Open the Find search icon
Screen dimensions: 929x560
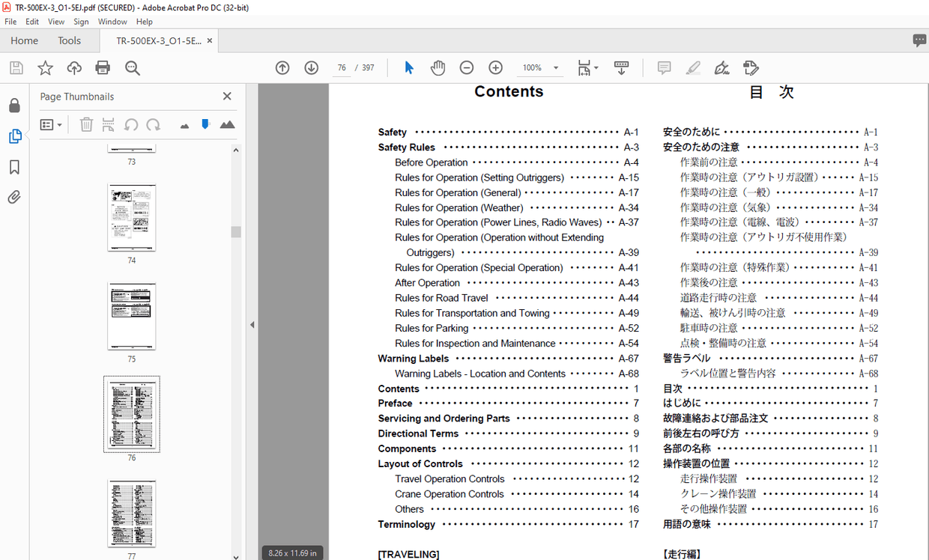pyautogui.click(x=132, y=67)
